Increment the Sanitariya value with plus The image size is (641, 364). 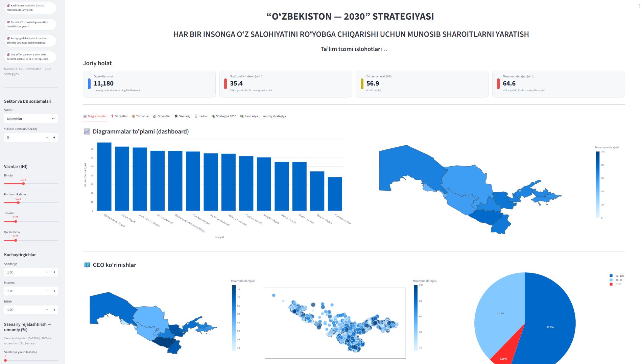point(54,272)
